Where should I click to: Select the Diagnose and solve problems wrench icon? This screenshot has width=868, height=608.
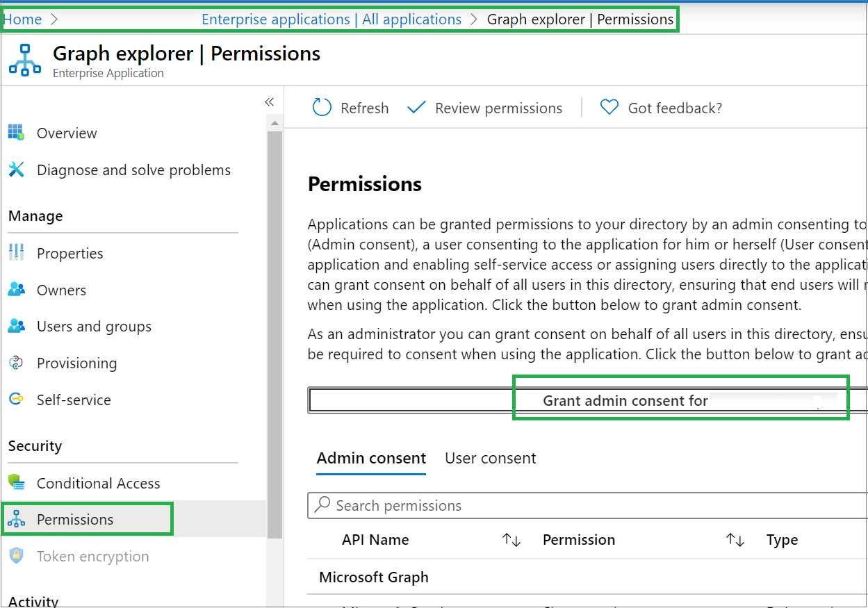[15, 170]
